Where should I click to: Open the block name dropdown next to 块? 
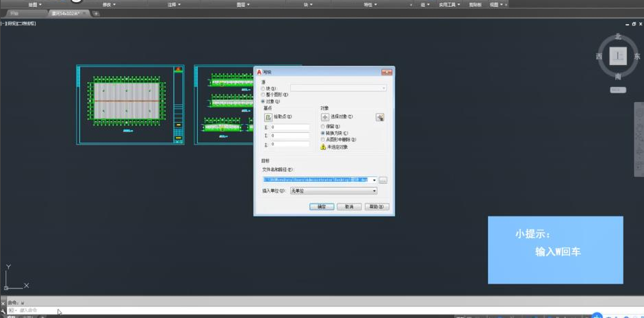pos(339,88)
